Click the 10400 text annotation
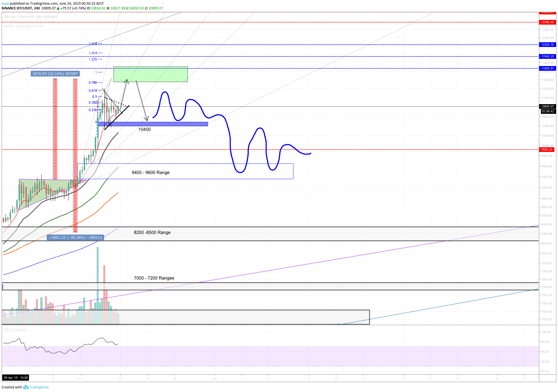Screen dimensions: 558x392 144,129
